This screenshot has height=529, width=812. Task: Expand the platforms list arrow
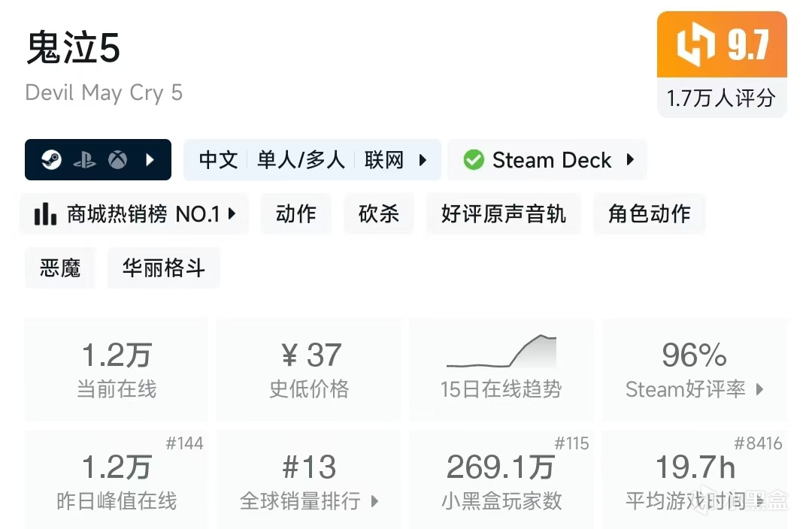150,159
